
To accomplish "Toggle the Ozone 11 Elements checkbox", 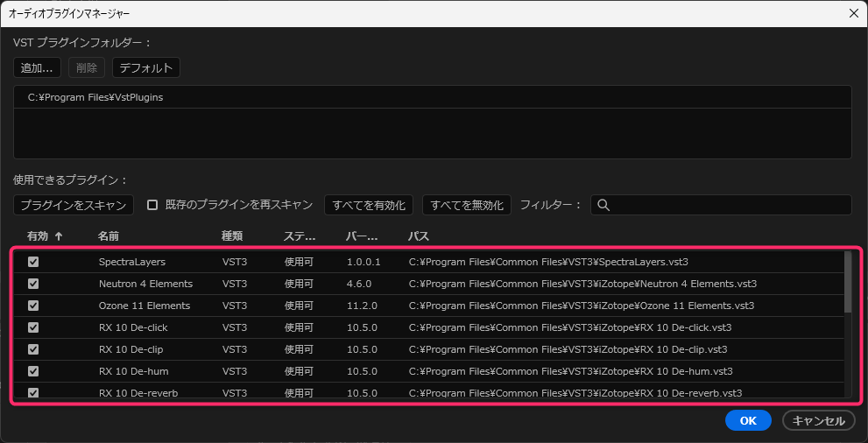I will 33,306.
